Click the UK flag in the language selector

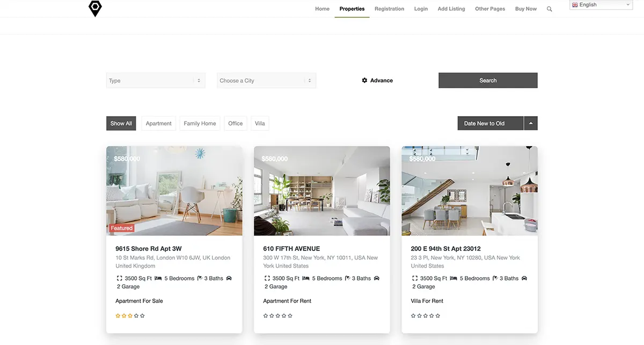575,5
